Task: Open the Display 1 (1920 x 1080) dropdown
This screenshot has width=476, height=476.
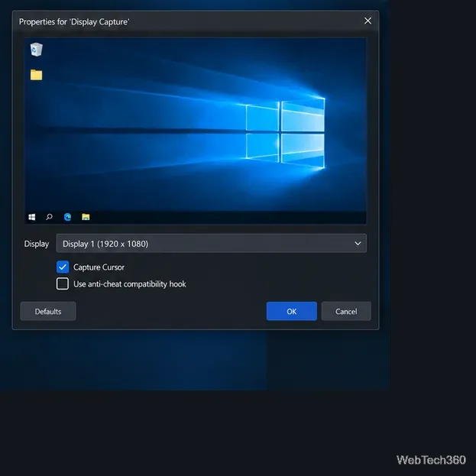Action: coord(212,244)
